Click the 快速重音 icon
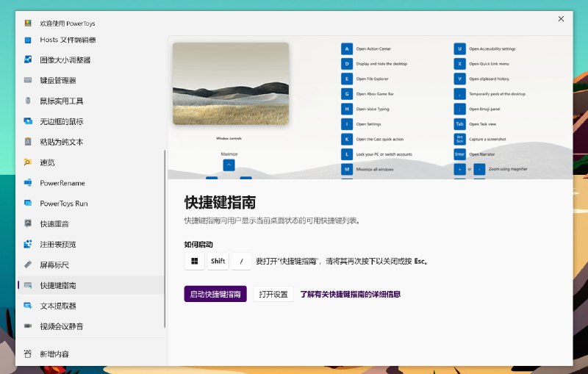The image size is (588, 374). click(28, 223)
